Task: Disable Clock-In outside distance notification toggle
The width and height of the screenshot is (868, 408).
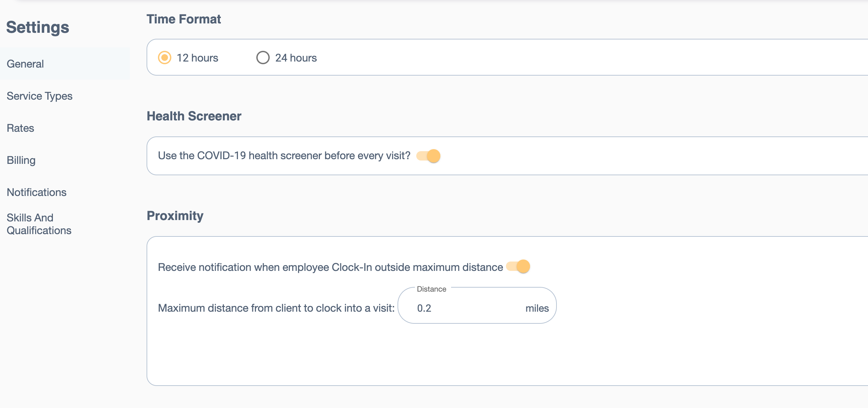Action: [518, 267]
